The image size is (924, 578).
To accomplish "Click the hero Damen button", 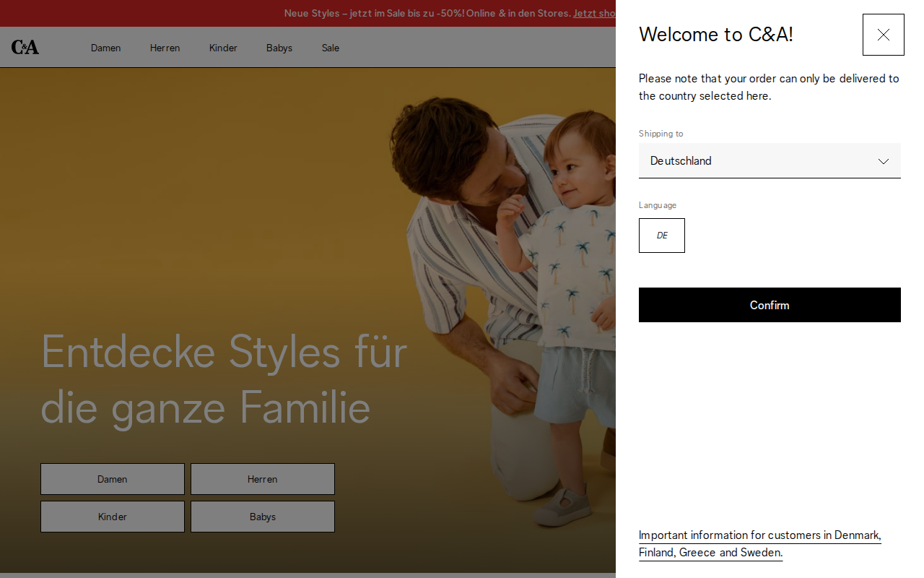I will [x=113, y=479].
